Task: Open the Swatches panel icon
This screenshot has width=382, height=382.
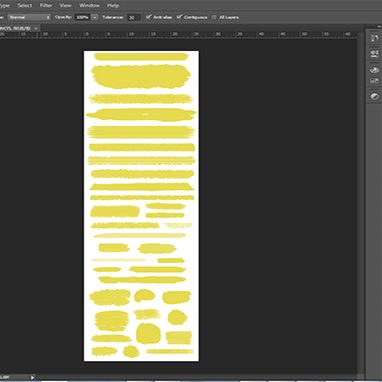Action: [x=375, y=81]
